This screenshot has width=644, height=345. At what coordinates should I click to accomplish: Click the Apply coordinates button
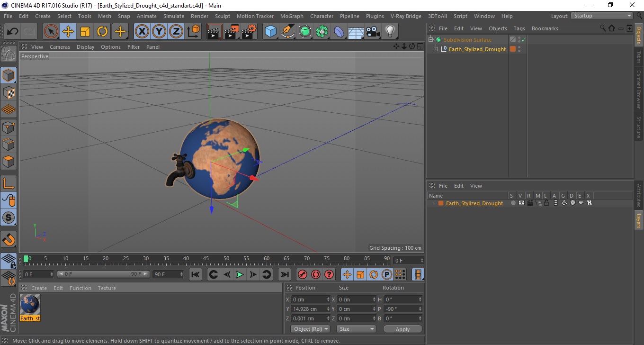(402, 329)
